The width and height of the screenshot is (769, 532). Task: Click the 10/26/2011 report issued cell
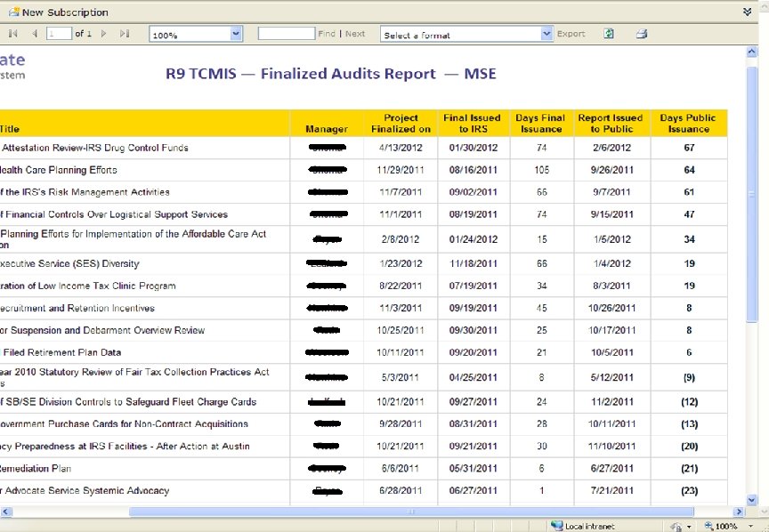(x=611, y=308)
